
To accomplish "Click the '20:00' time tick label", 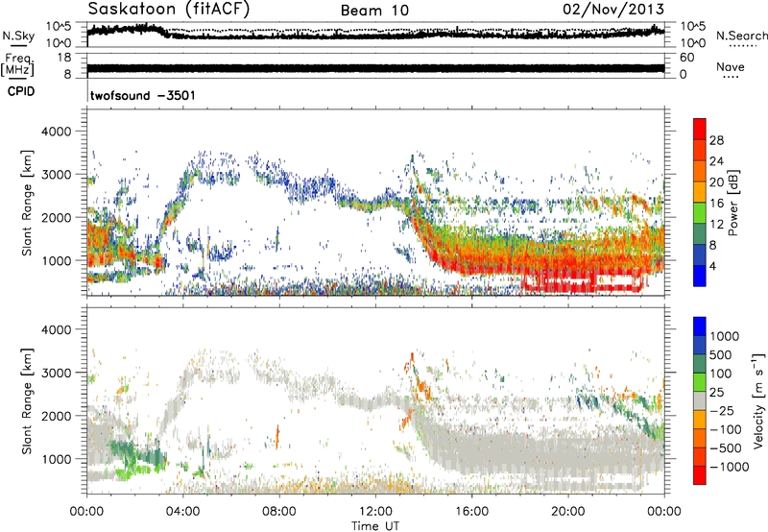I will click(567, 512).
